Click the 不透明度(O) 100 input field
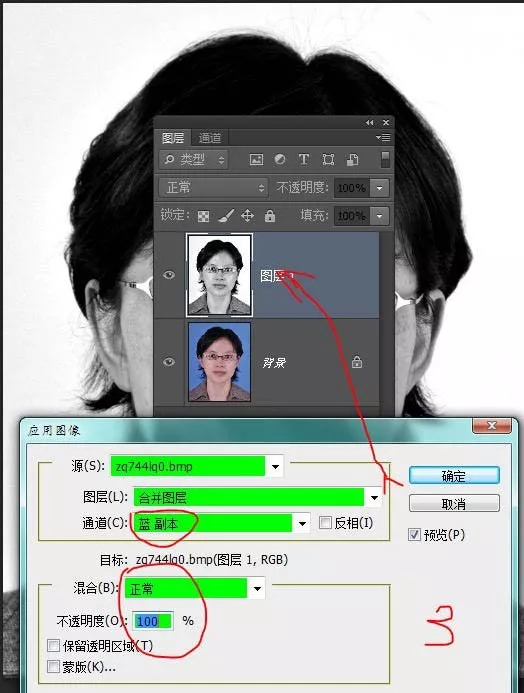524x693 pixels. point(153,621)
